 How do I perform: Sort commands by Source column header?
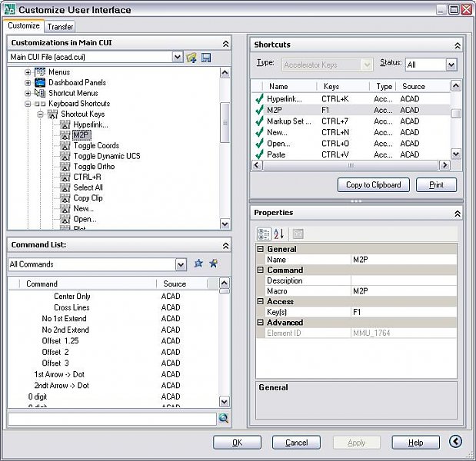[182, 284]
